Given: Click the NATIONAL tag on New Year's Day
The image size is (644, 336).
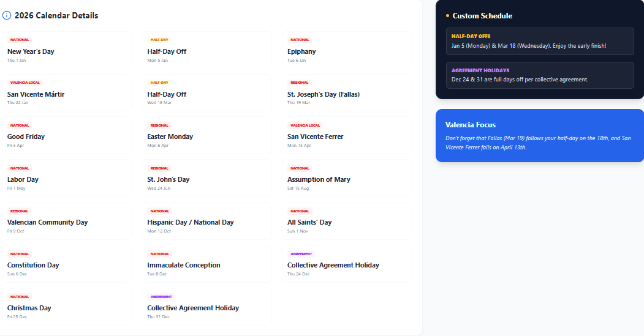Looking at the screenshot, I should (x=20, y=40).
